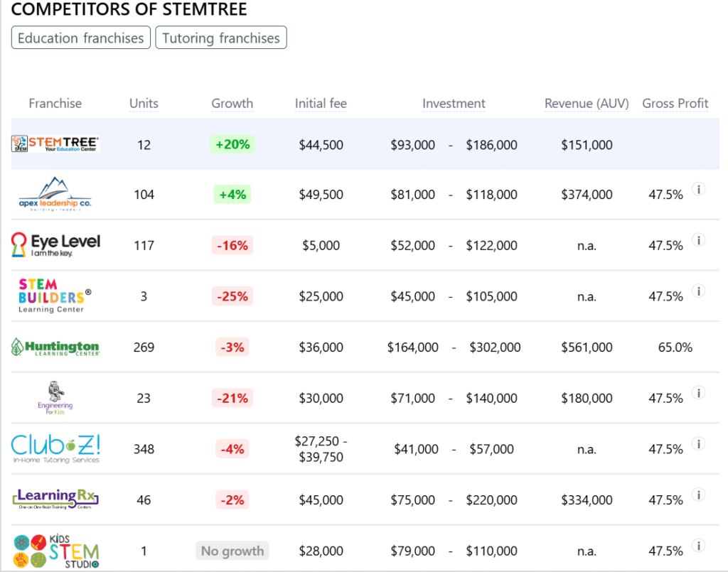The height and width of the screenshot is (572, 728).
Task: Click the $5,000 initial fee value
Action: [321, 245]
